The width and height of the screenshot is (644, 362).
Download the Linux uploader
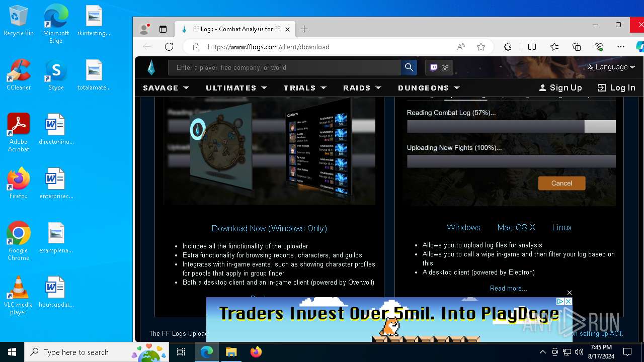coord(562,227)
